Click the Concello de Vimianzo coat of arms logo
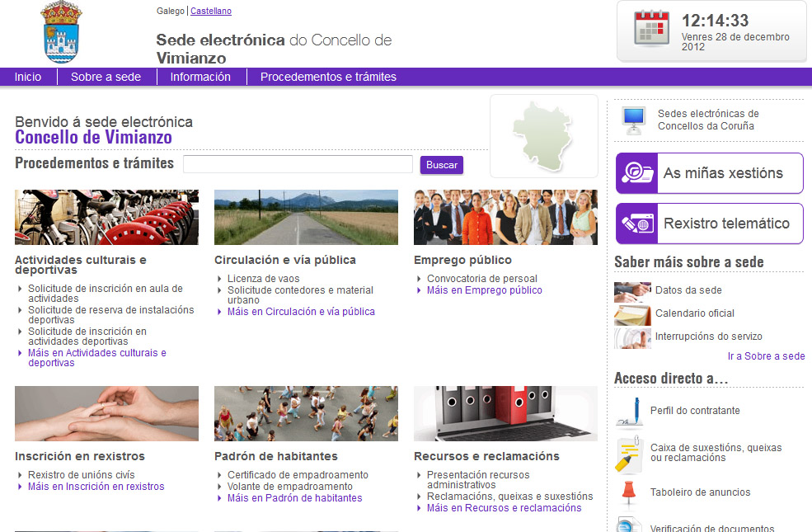Screen dimensions: 812x532 coord(61,32)
